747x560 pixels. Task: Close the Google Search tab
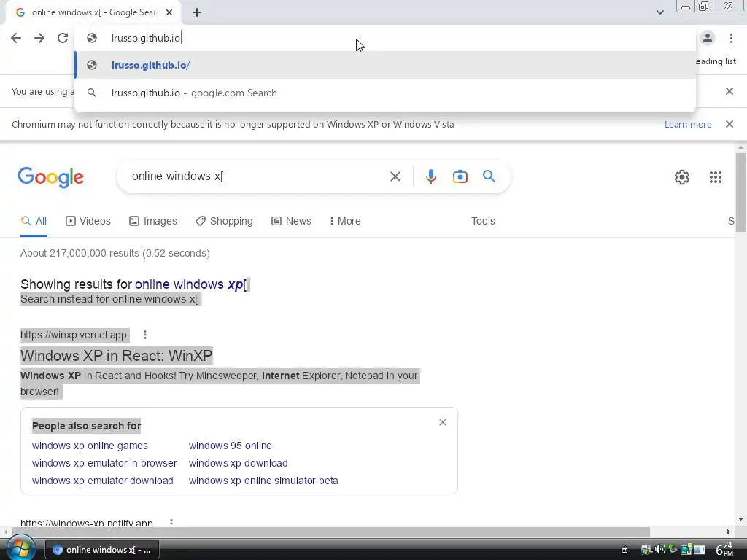point(169,13)
